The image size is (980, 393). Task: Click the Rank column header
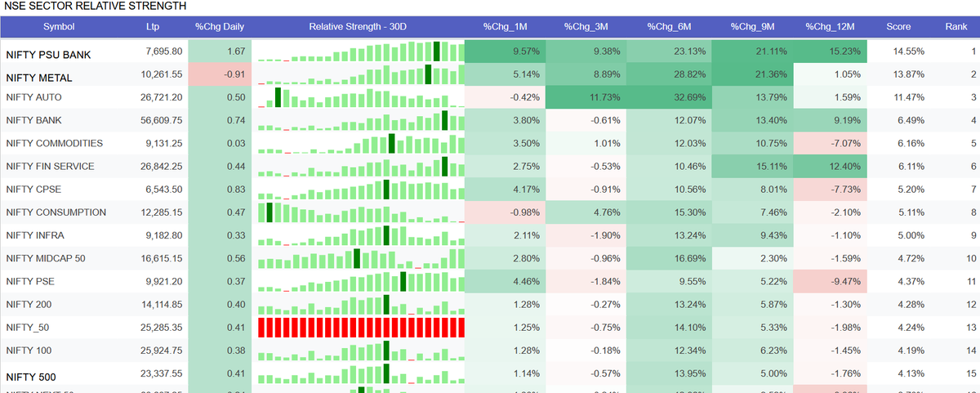click(x=955, y=26)
